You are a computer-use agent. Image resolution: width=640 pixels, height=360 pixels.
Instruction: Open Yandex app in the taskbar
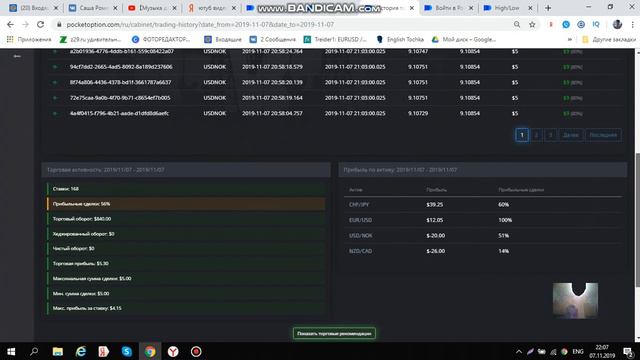(104, 351)
